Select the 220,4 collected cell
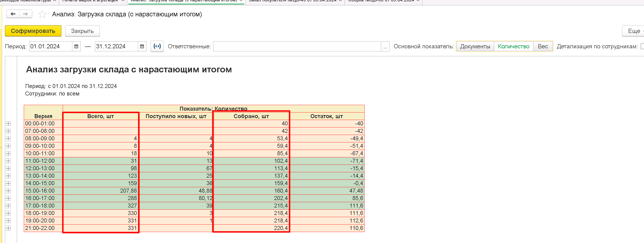The height and width of the screenshot is (243, 644). click(251, 228)
